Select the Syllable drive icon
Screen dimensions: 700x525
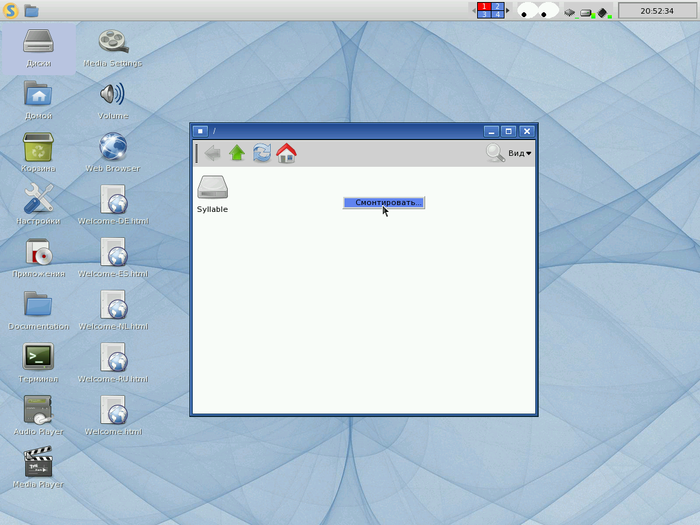[x=212, y=187]
